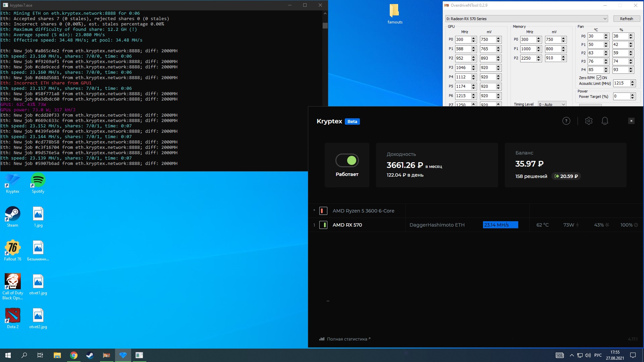Switch input language РУС
The width and height of the screenshot is (644, 362).
(598, 355)
